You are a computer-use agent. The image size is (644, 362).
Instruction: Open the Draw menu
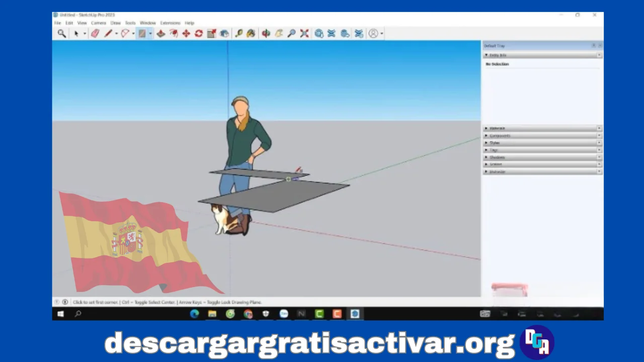pyautogui.click(x=116, y=23)
